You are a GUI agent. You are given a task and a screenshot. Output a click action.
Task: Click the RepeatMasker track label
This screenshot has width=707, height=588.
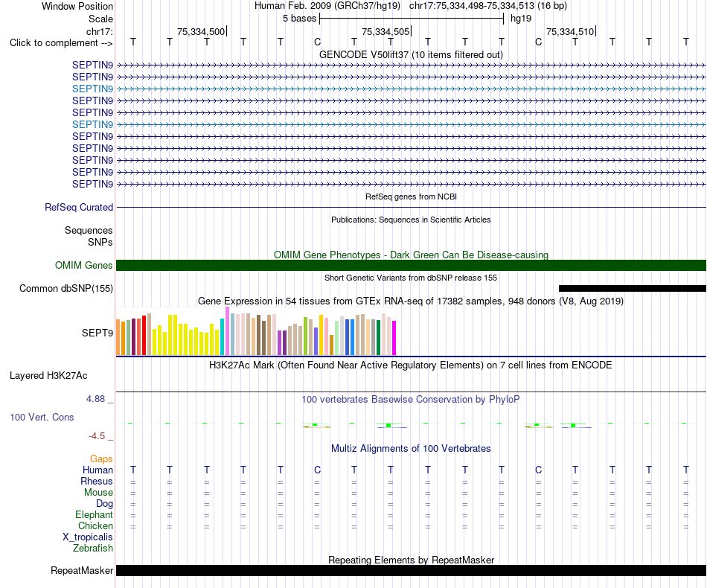(x=82, y=570)
